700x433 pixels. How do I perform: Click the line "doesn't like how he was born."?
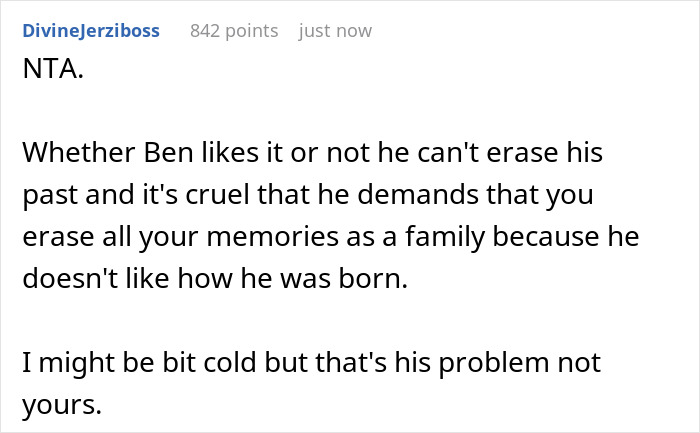coord(215,279)
